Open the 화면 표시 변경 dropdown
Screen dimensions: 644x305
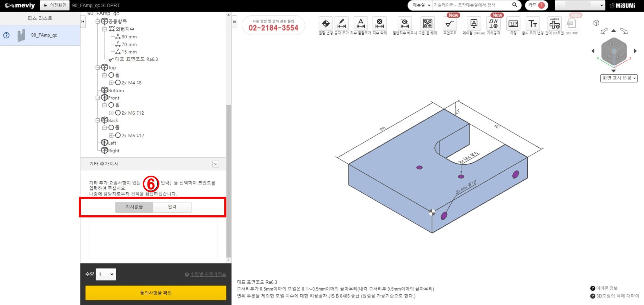pos(619,78)
